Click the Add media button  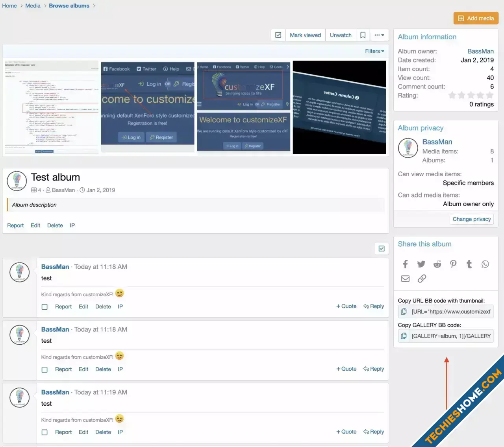[476, 18]
